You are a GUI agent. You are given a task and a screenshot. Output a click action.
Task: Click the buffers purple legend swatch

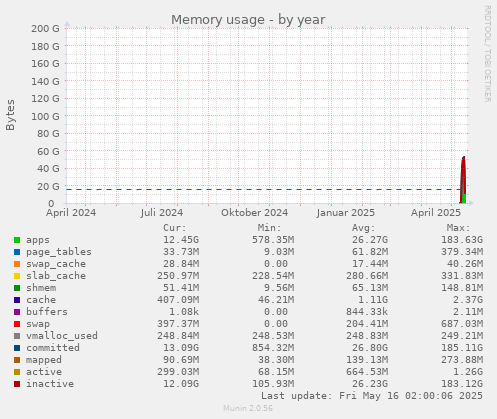coord(17,312)
